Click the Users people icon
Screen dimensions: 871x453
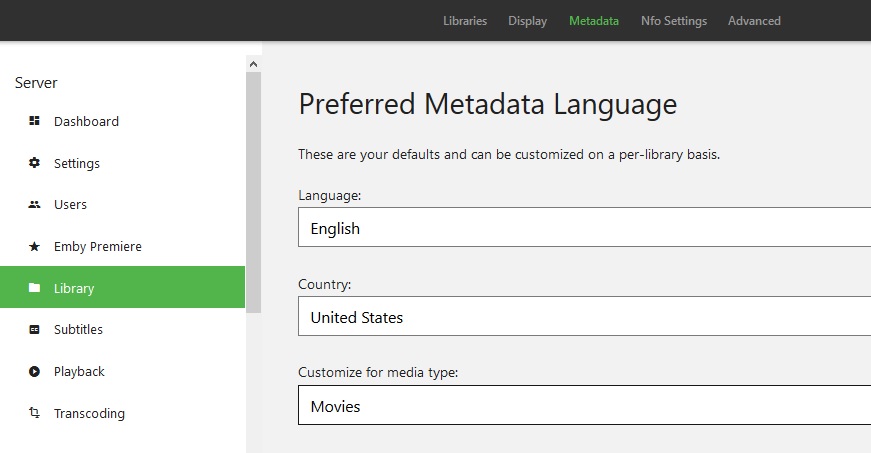34,204
